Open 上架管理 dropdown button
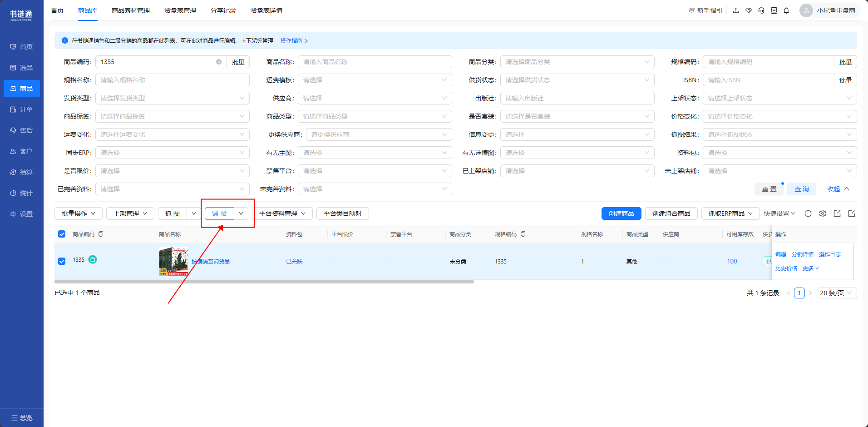868x427 pixels. pyautogui.click(x=130, y=213)
